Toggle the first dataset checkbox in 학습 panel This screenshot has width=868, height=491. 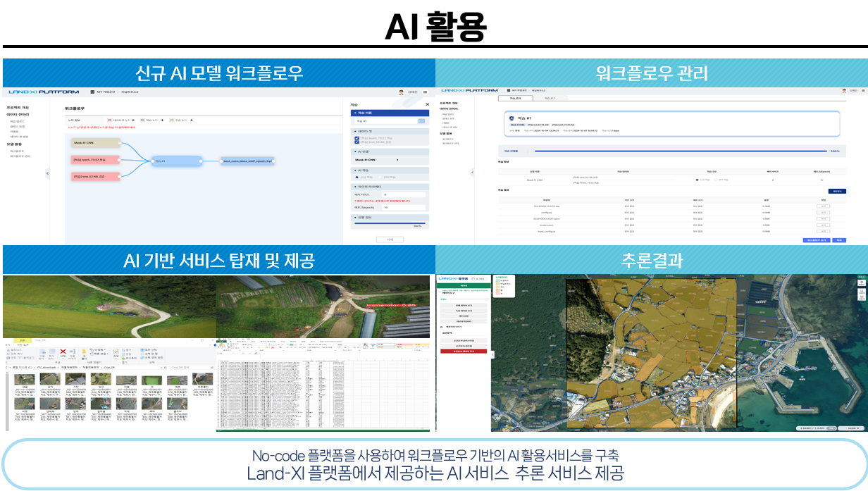click(x=357, y=138)
